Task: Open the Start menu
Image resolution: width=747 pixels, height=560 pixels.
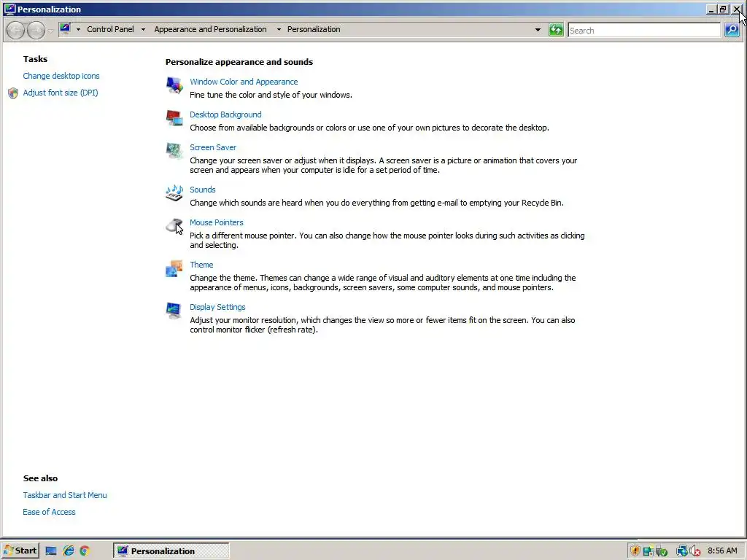Action: coord(20,551)
